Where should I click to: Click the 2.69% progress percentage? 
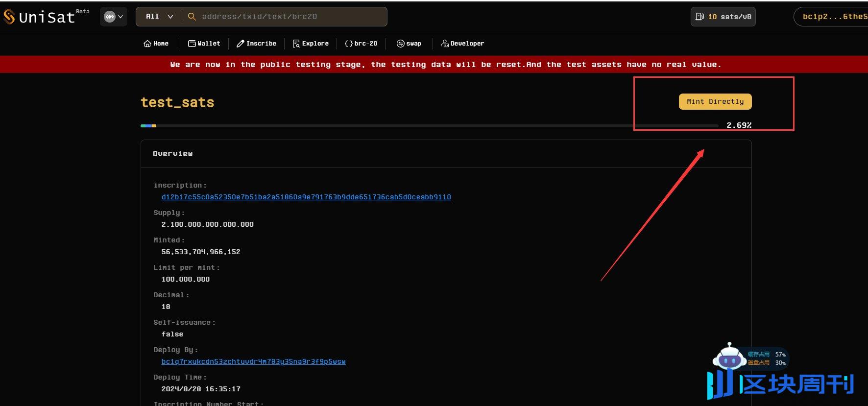click(739, 125)
